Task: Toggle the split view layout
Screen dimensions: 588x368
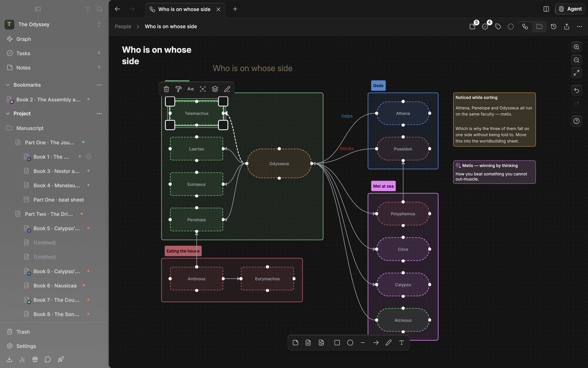Action: (546, 9)
